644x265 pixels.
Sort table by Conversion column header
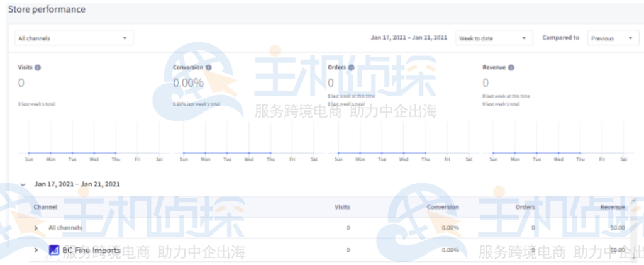pos(443,206)
